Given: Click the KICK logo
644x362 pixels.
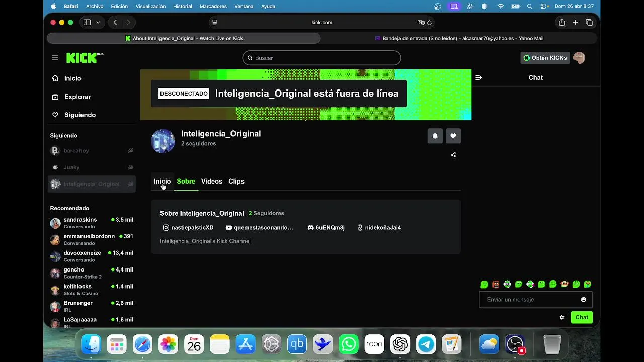Looking at the screenshot, I should [x=85, y=58].
